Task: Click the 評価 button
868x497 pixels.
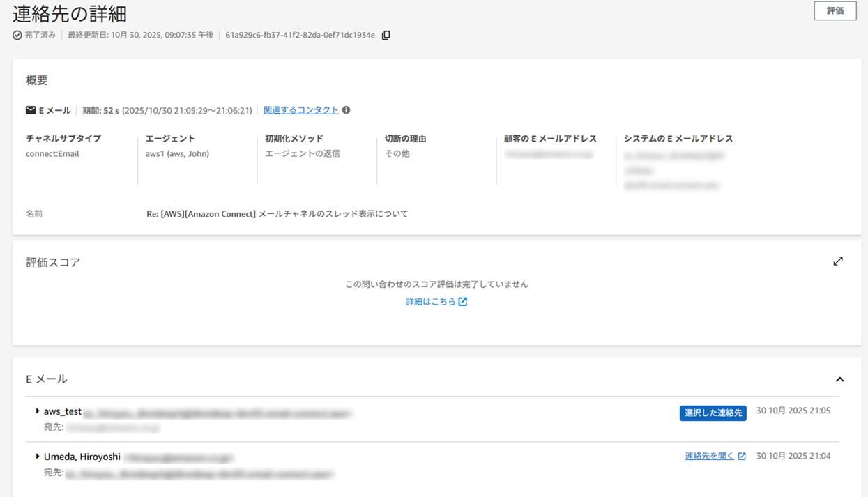Action: pyautogui.click(x=835, y=10)
